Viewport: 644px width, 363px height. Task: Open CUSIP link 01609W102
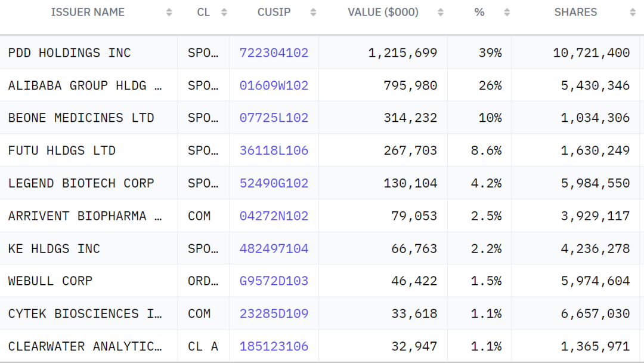[x=274, y=85]
